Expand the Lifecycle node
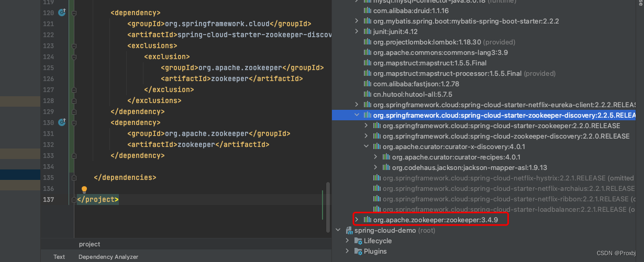This screenshot has height=262, width=644. tap(347, 241)
